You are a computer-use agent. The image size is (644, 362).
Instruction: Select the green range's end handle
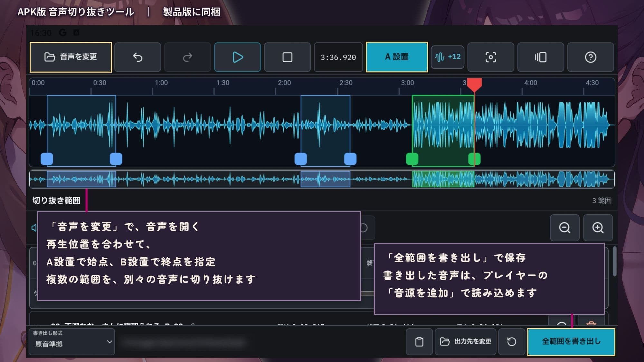474,159
